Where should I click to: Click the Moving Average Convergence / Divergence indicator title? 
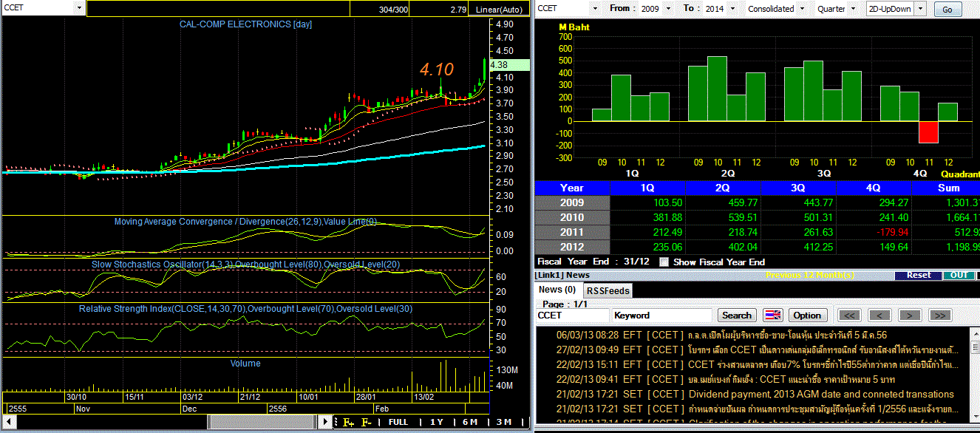pyautogui.click(x=245, y=222)
